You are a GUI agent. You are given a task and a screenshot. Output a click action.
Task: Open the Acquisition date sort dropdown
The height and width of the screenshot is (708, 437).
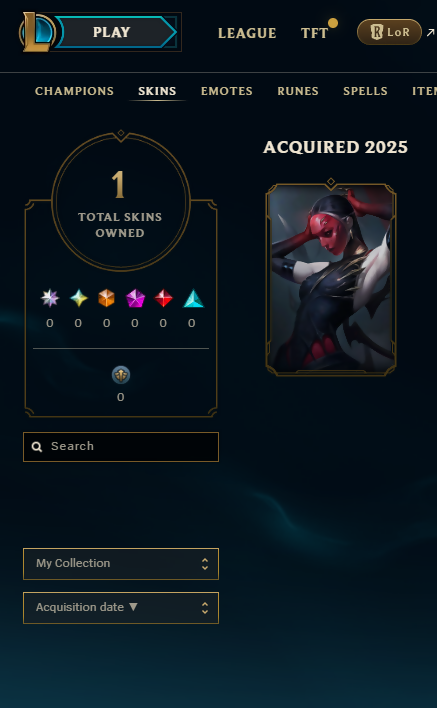click(x=121, y=608)
